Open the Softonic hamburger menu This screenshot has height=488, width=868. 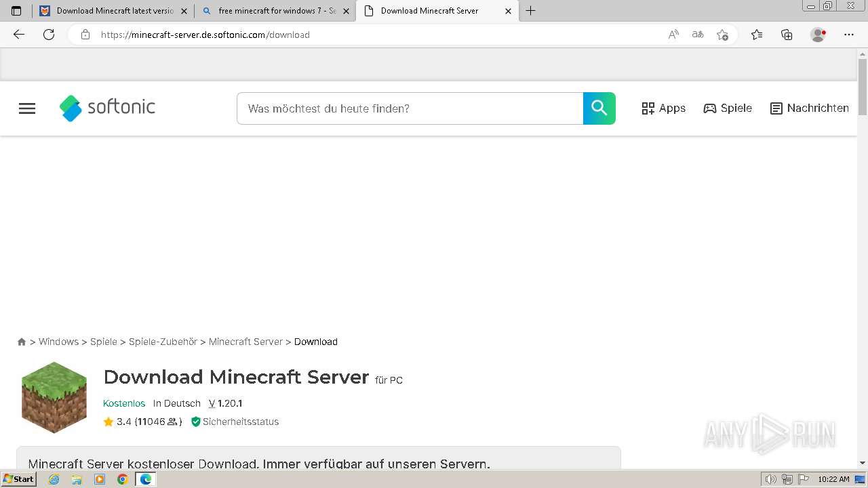tap(27, 108)
